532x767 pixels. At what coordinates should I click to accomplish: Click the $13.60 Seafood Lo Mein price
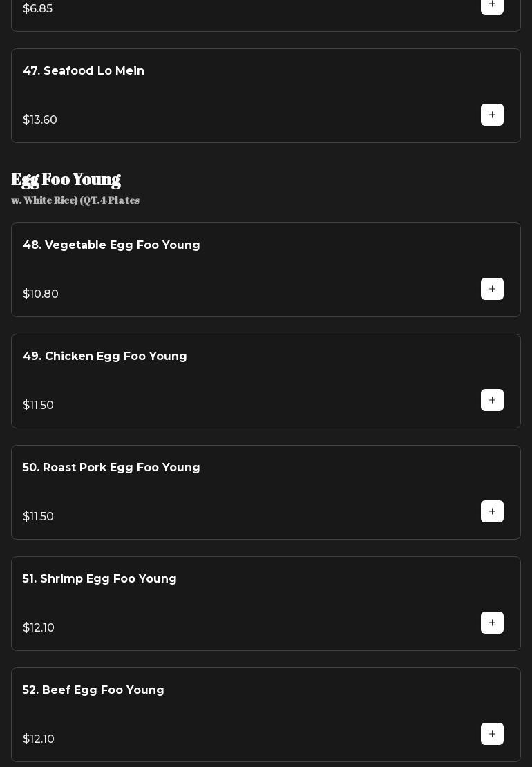(x=40, y=120)
